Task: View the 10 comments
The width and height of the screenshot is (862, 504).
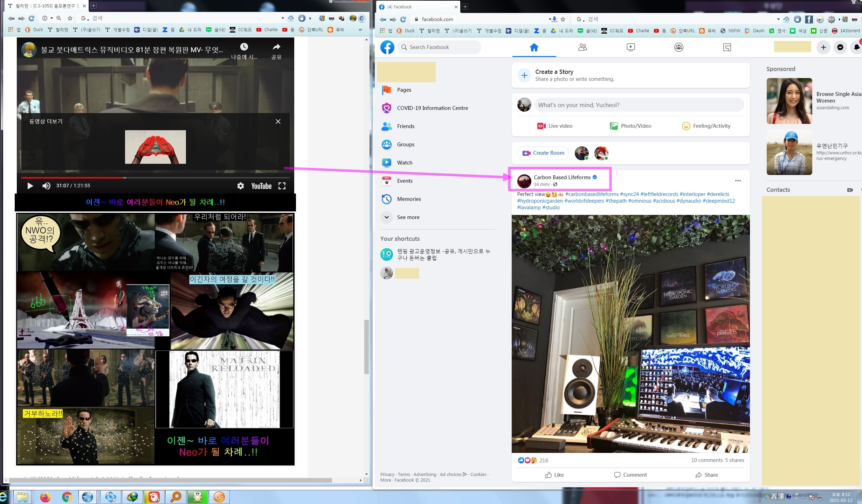Action: click(706, 460)
